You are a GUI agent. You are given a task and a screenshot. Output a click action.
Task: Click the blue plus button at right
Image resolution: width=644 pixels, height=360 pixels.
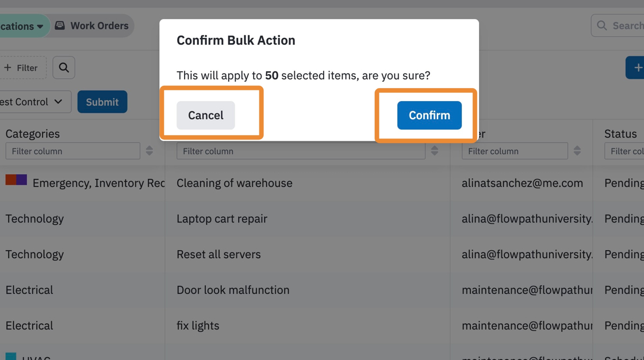635,68
